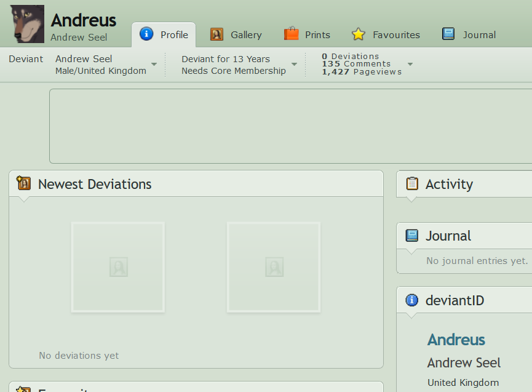
Task: Open the Gallery tab
Action: 236,34
